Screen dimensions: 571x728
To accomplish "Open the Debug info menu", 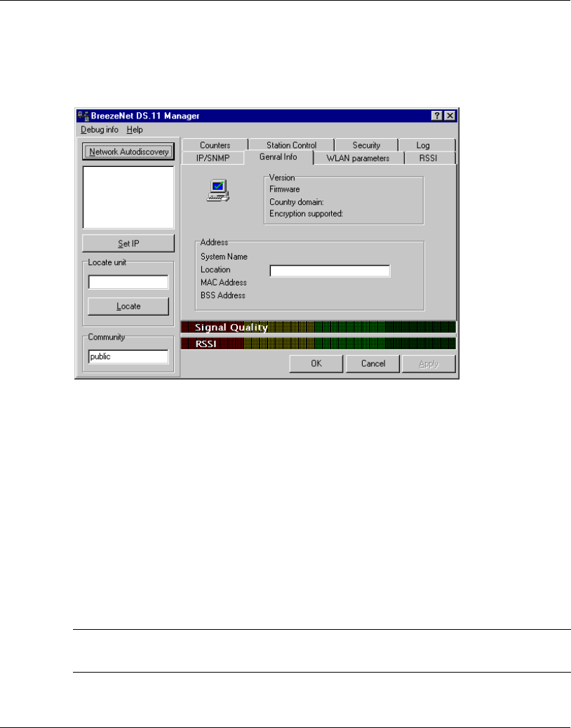I will click(x=100, y=130).
